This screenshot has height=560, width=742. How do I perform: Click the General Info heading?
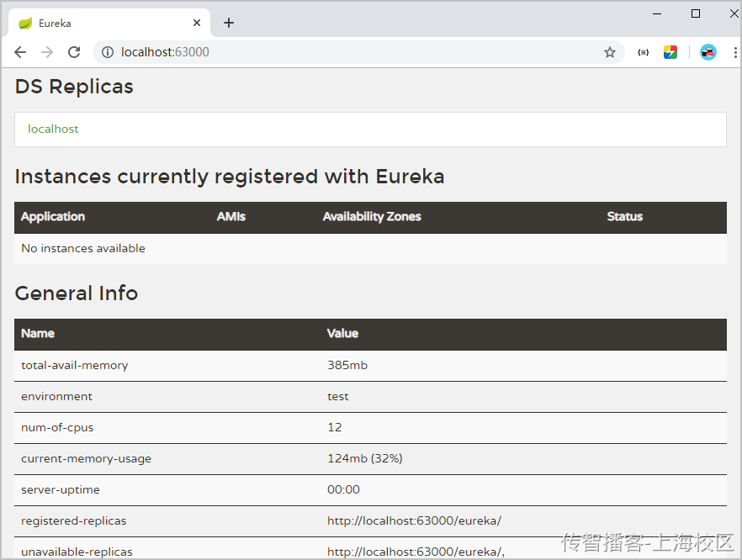tap(77, 293)
